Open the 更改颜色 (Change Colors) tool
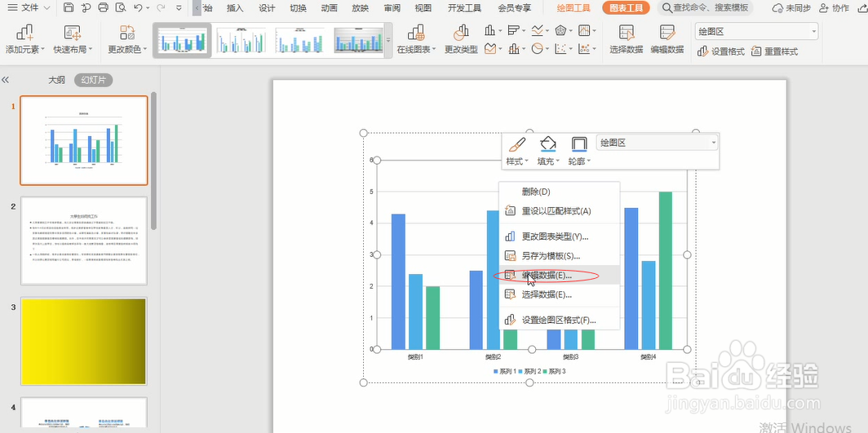 coord(127,39)
